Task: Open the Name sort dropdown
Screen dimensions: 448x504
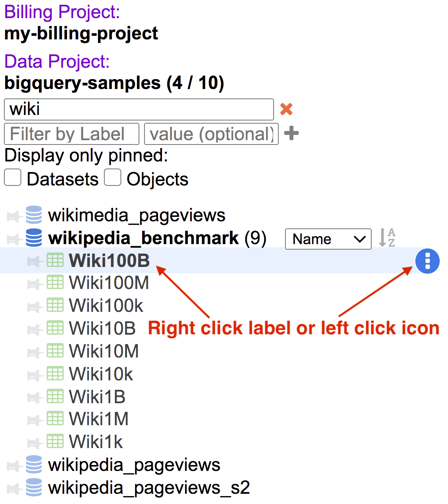Action: click(x=328, y=239)
